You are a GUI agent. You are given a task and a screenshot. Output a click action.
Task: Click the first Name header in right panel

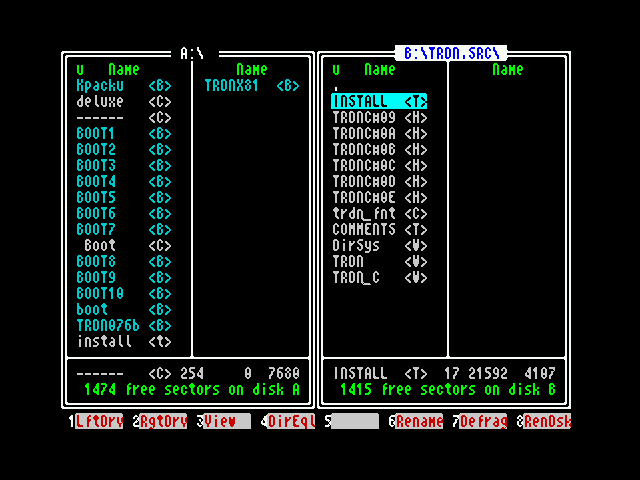(380, 70)
